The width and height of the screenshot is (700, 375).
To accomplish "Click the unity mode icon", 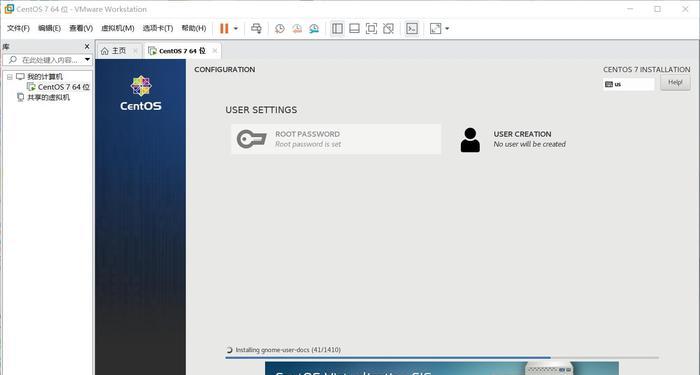I will point(388,29).
